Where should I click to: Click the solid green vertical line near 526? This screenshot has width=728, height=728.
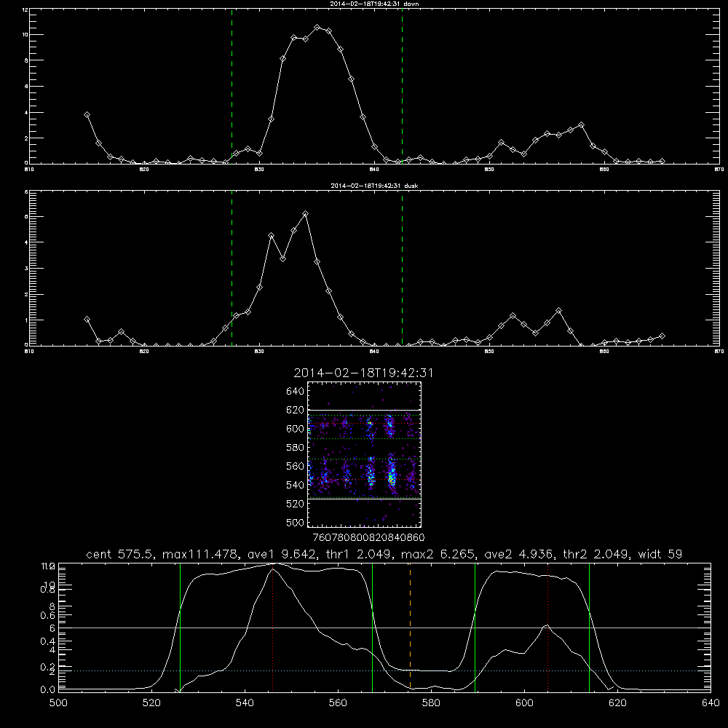(180, 628)
